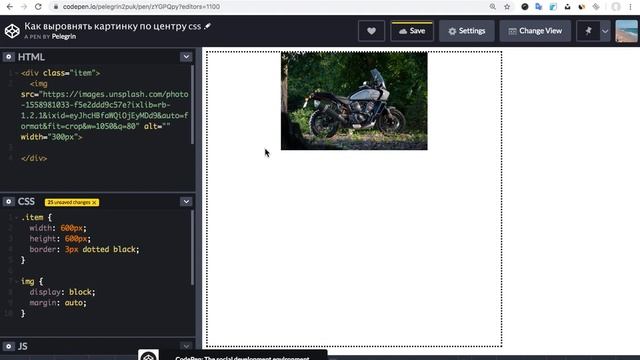The height and width of the screenshot is (360, 640).
Task: Fold .item rule arrow in CSS gutter
Action: [x=17, y=218]
